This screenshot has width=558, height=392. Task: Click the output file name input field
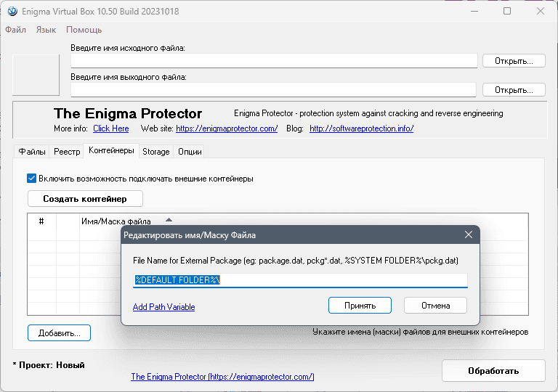(x=273, y=89)
